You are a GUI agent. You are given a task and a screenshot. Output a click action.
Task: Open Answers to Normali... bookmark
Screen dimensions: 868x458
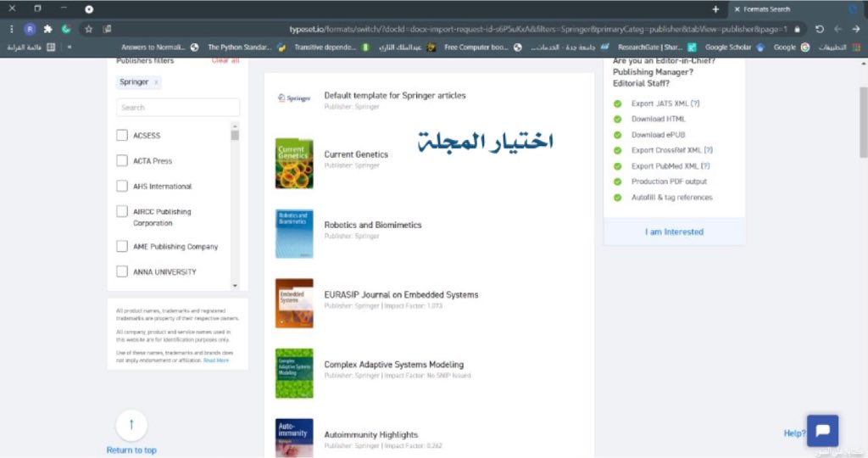click(x=159, y=47)
